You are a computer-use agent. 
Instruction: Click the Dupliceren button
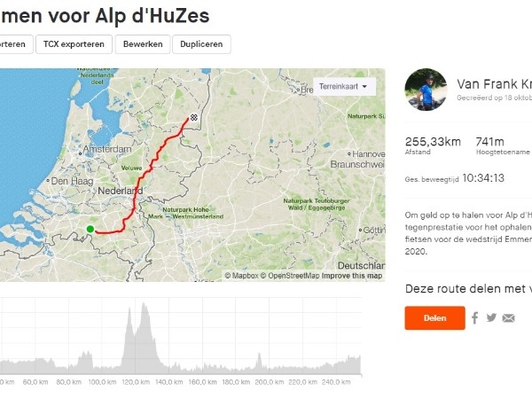(201, 44)
